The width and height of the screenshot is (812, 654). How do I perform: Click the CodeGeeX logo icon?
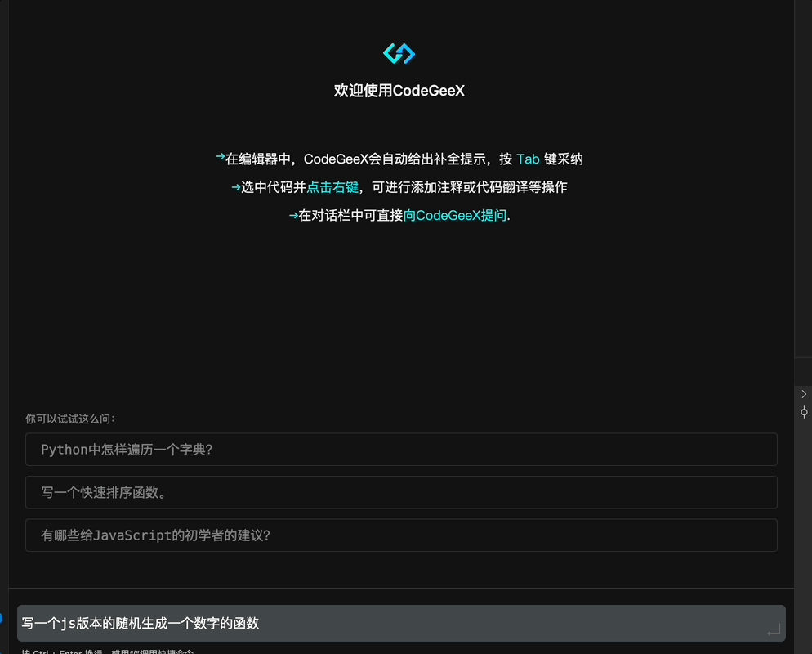click(x=399, y=54)
